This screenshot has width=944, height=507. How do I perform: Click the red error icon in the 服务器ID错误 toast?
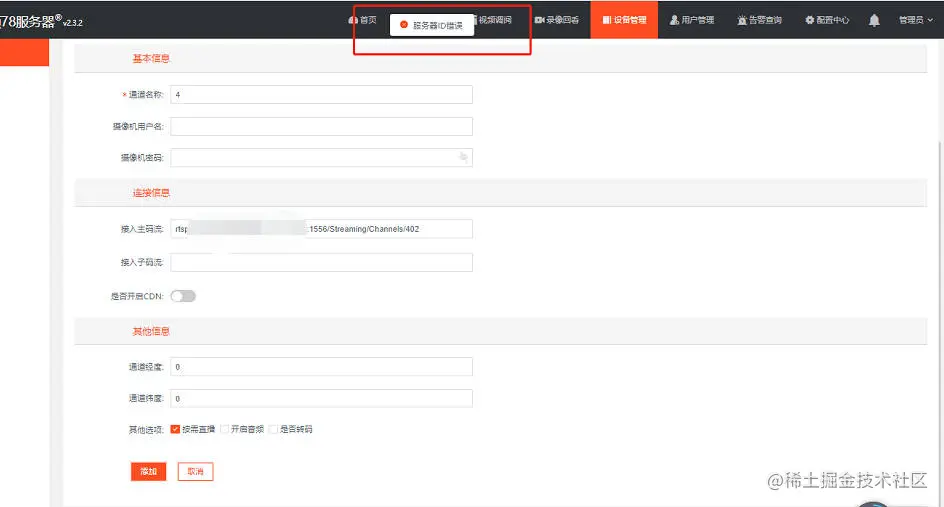tap(403, 25)
